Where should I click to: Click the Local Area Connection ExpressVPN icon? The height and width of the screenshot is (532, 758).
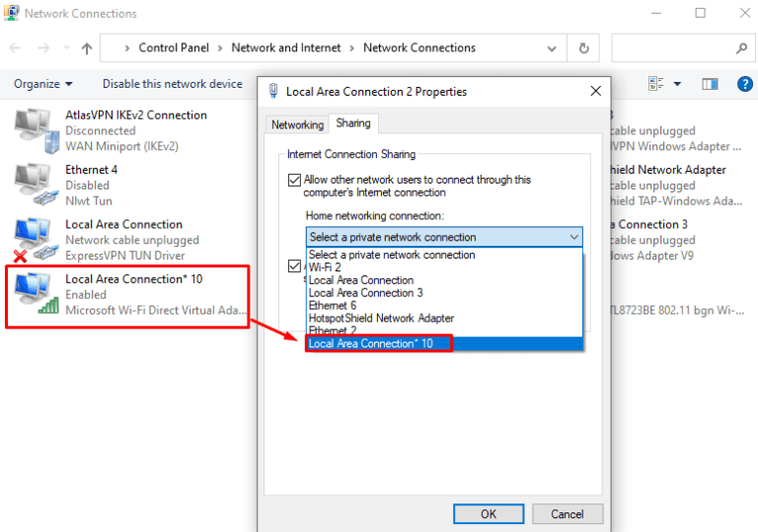click(x=36, y=239)
